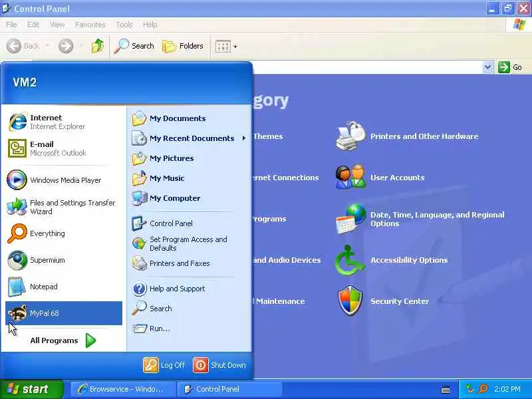
Task: Open the address bar dropdown arrow
Action: 487,67
